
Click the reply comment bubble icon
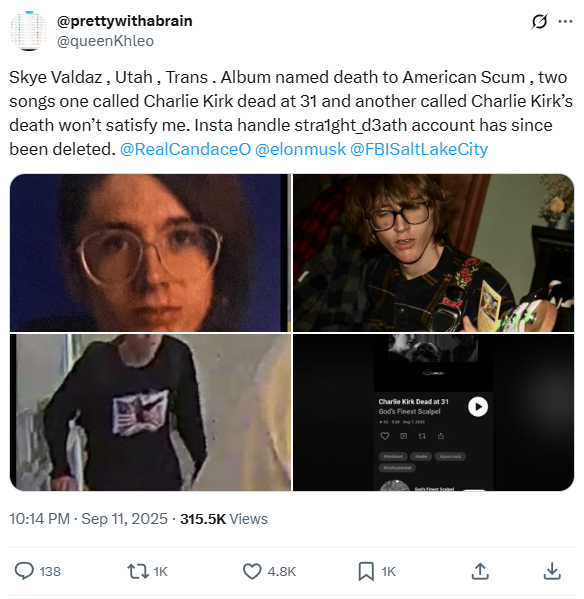pyautogui.click(x=24, y=571)
